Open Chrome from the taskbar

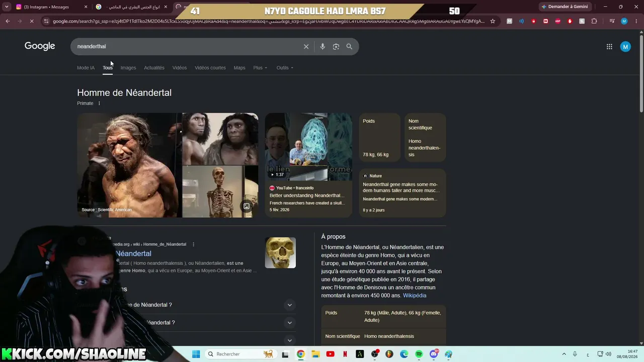pos(300,354)
